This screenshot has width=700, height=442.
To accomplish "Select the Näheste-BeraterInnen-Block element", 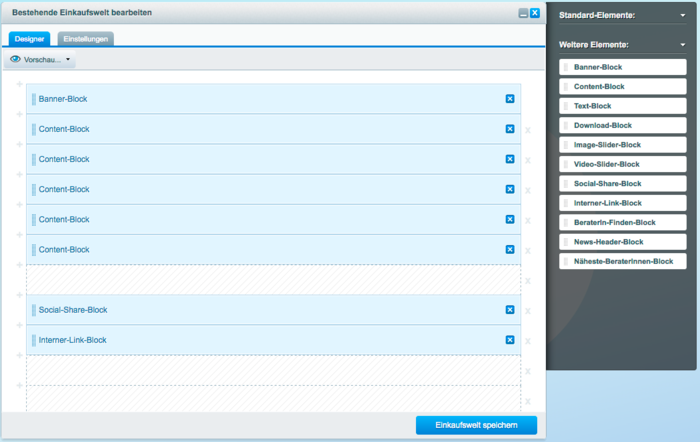I will tap(622, 261).
